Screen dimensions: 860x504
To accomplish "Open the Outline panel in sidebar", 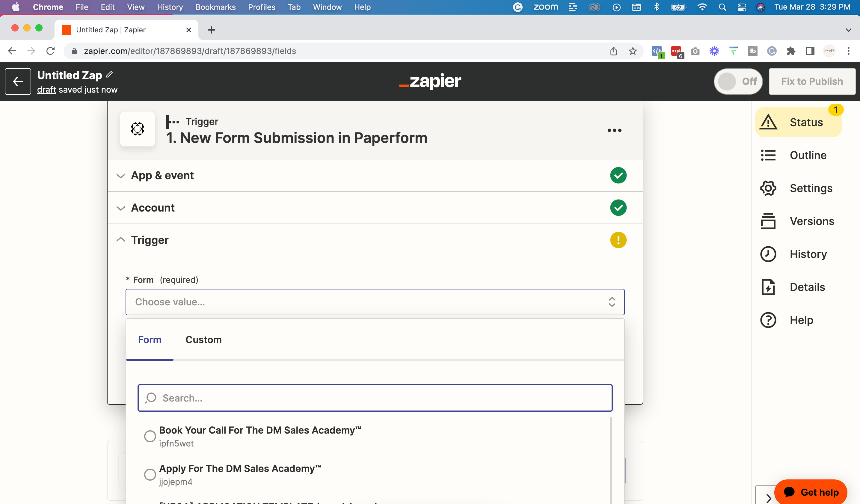I will [x=794, y=155].
